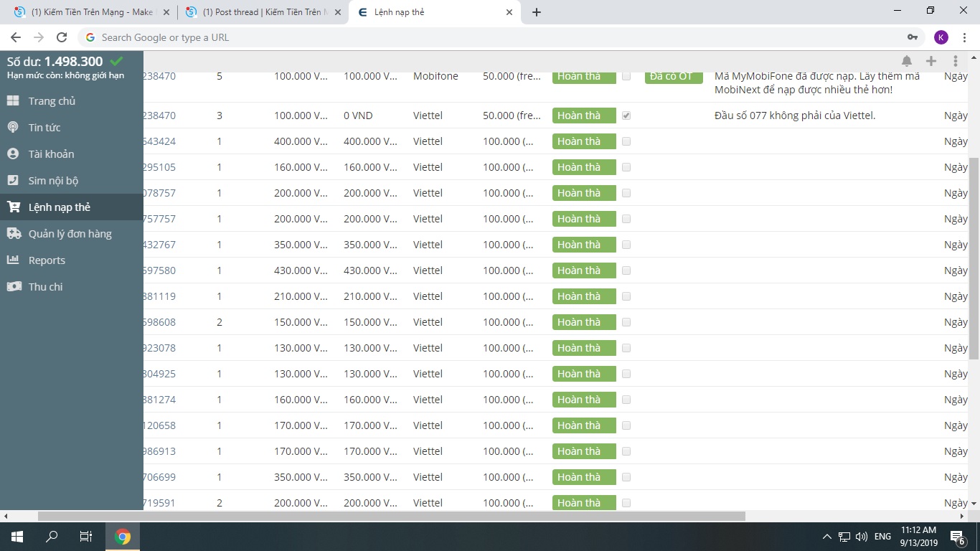Click the network icon in system tray

[x=844, y=536]
